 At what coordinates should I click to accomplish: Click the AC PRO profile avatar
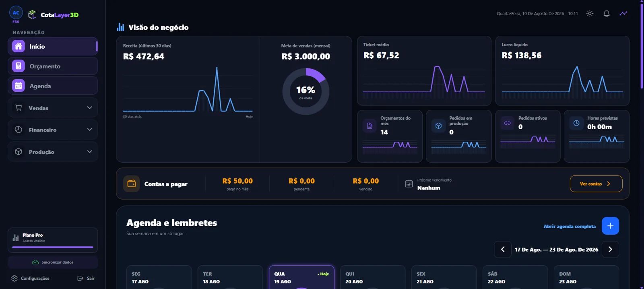pos(16,13)
